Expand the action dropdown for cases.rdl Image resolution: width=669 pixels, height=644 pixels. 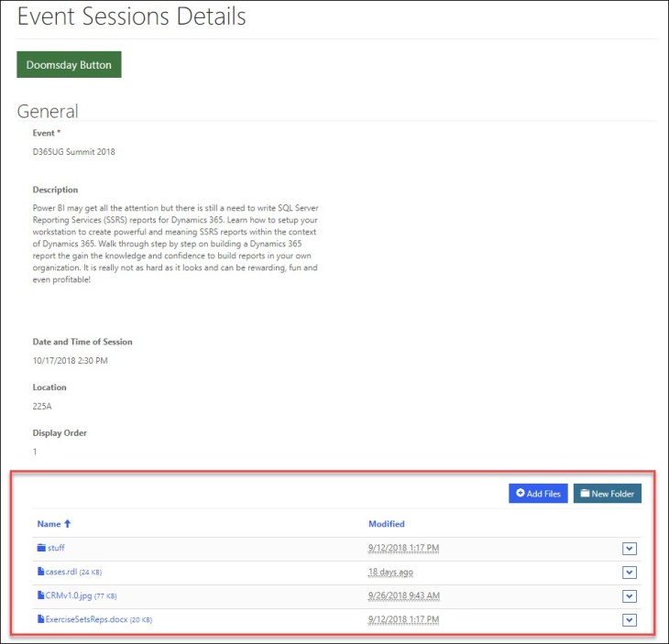pyautogui.click(x=630, y=573)
